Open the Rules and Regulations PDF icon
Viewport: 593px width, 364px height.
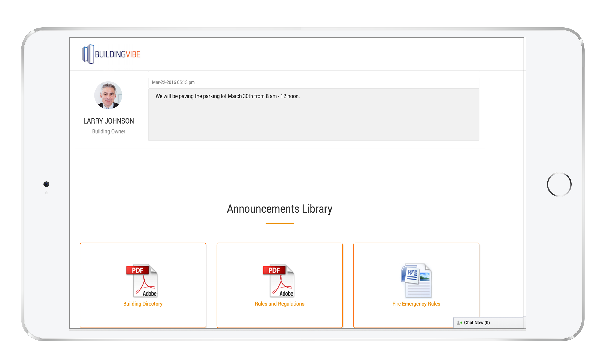click(x=279, y=281)
